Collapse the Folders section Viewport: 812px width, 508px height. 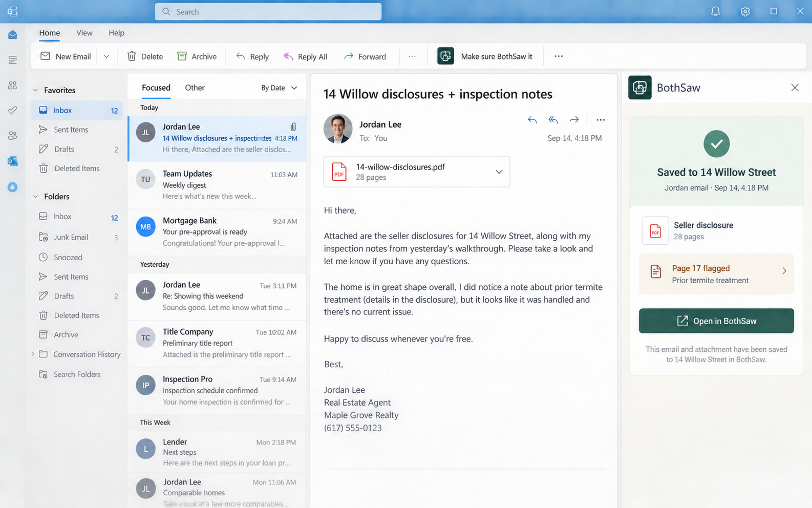click(x=35, y=197)
